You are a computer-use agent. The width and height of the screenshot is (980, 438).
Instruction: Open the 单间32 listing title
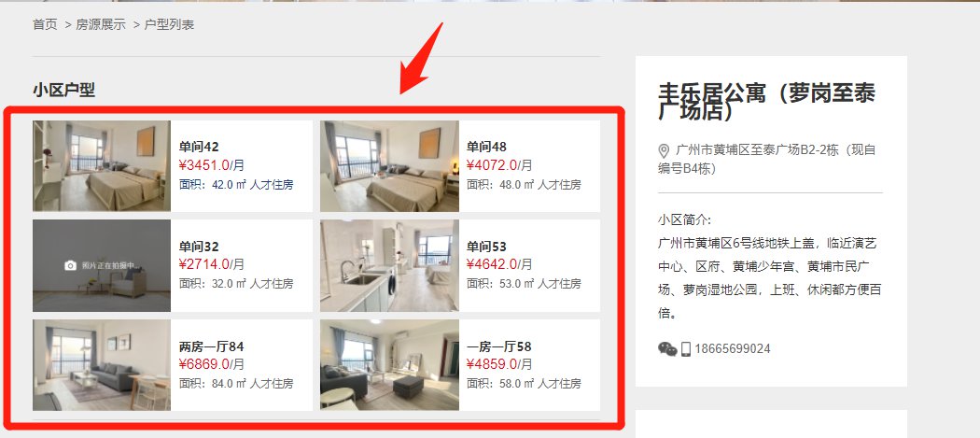click(x=199, y=247)
